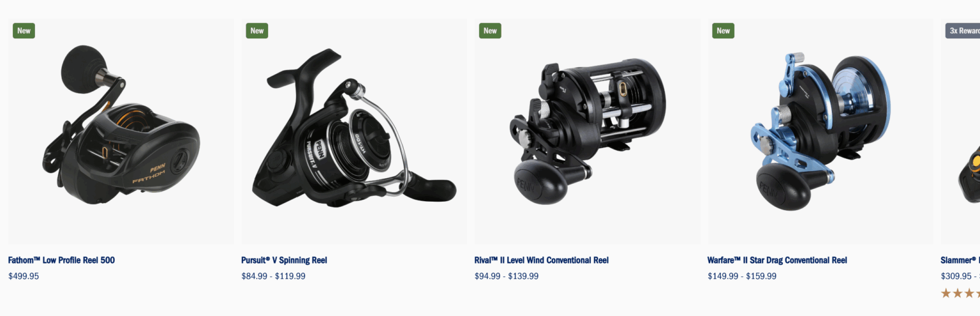Open the blue Warfare II reel image
This screenshot has width=980, height=316.
pos(820,131)
